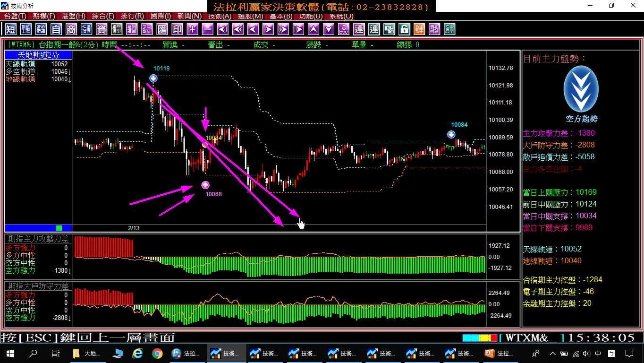Click the plus zoom-in toolbar icon
The height and width of the screenshot is (363, 644).
(x=192, y=29)
